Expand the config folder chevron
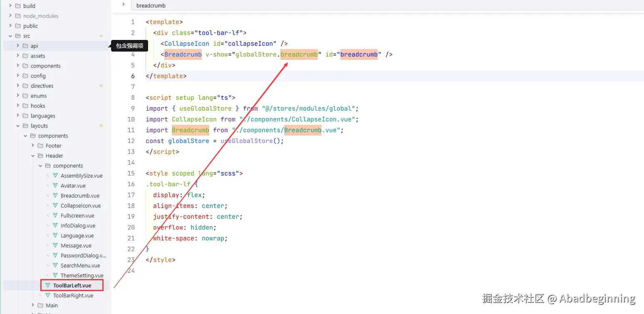The height and width of the screenshot is (314, 644). [18, 76]
